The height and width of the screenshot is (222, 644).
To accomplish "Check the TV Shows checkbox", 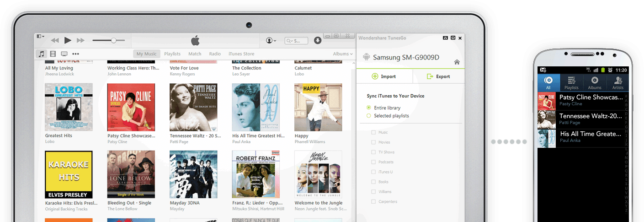I will point(373,152).
